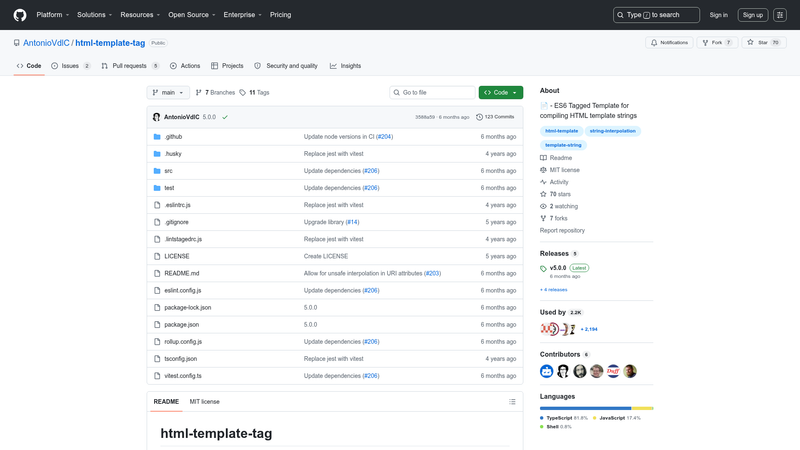Expand the Resources menu
800x450 pixels.
140,15
